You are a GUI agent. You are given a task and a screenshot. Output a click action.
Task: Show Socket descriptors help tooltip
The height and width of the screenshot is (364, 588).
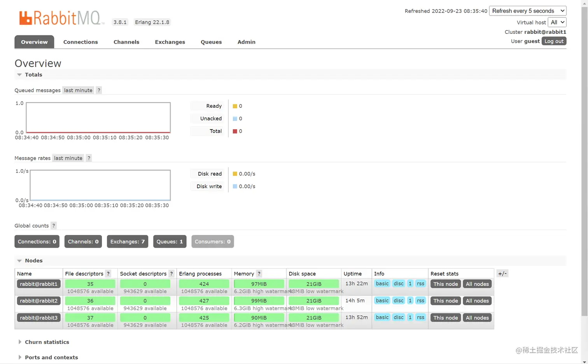click(171, 274)
